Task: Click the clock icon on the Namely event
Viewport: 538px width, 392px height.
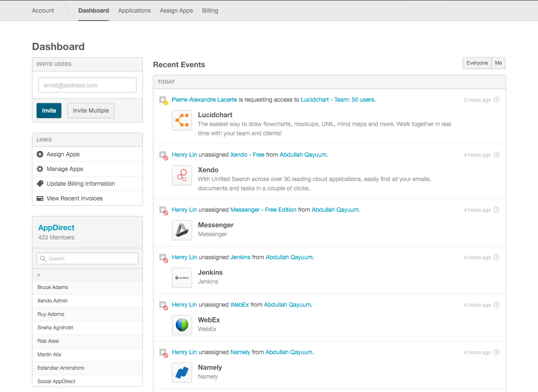Action: tap(496, 352)
